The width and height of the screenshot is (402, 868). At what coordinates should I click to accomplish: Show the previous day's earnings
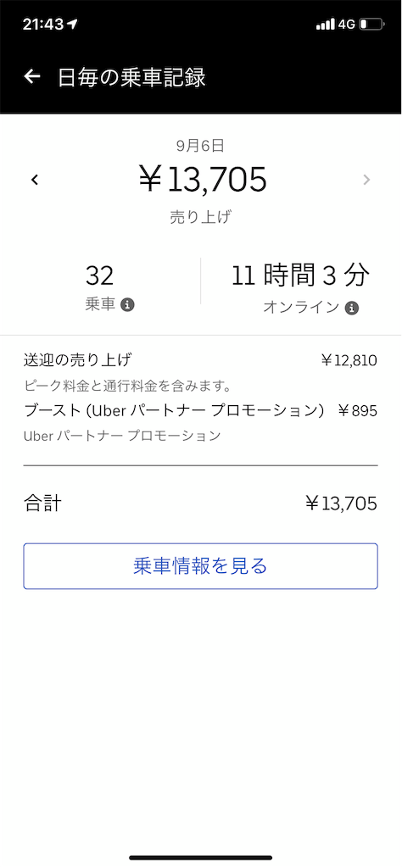point(35,180)
